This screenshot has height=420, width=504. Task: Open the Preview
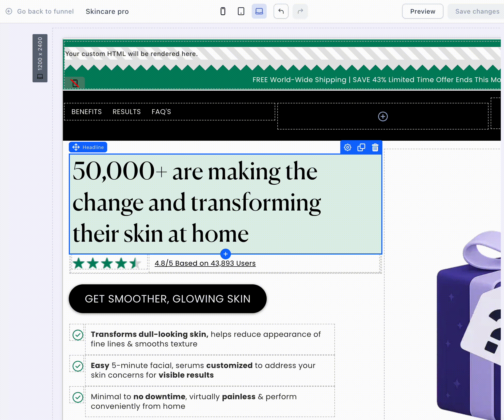[422, 11]
